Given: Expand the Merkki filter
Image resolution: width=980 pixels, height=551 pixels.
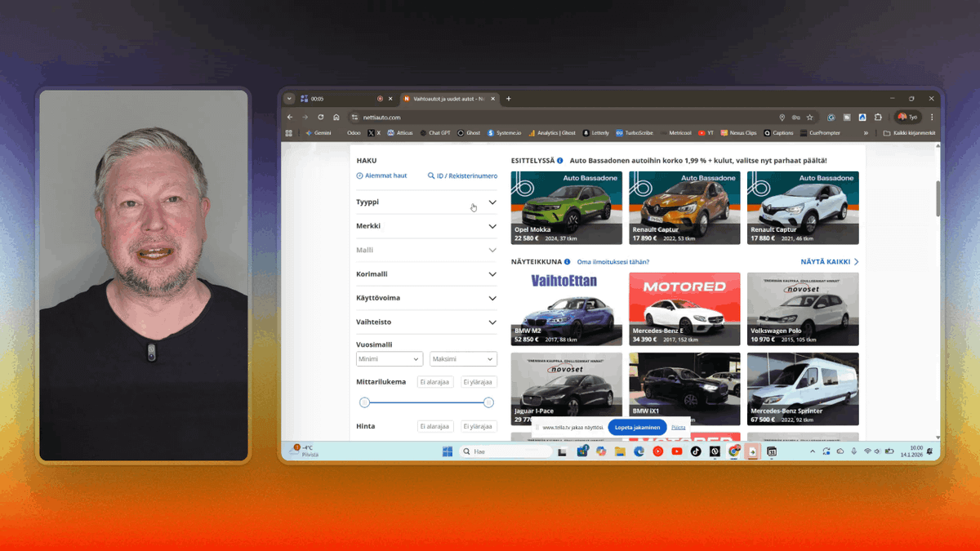Looking at the screenshot, I should coord(426,226).
